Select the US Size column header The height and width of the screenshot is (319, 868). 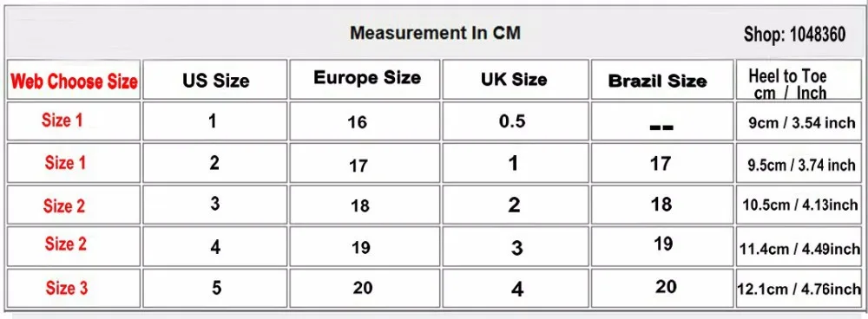[x=215, y=80]
